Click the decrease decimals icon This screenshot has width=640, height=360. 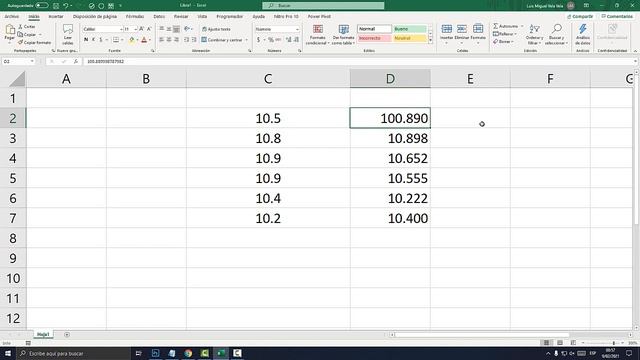pos(296,40)
